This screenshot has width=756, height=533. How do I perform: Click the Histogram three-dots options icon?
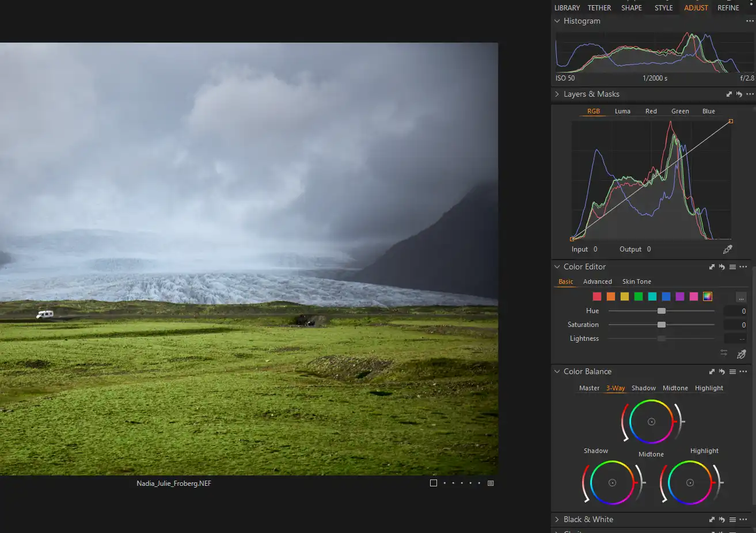point(750,21)
